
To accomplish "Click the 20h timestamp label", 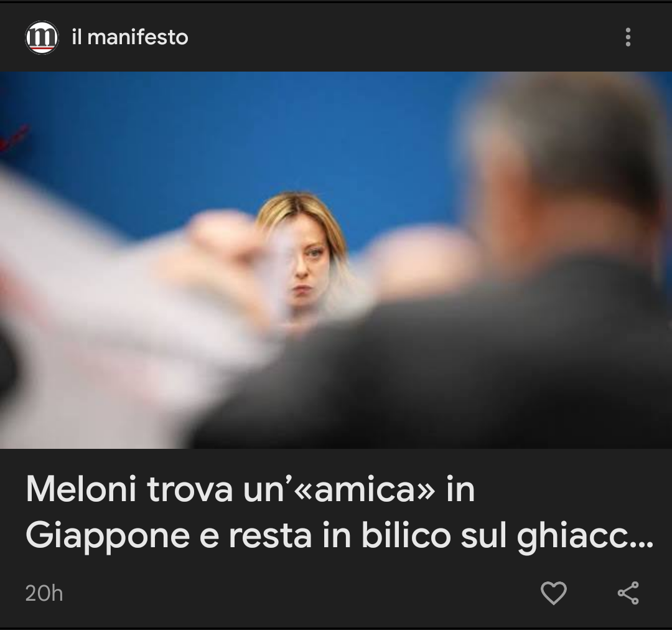I will tap(44, 593).
